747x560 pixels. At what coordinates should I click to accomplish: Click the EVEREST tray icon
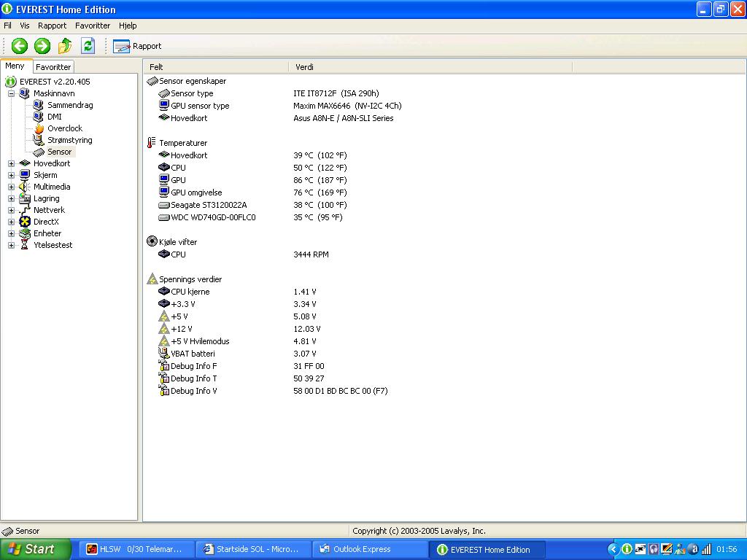(627, 550)
